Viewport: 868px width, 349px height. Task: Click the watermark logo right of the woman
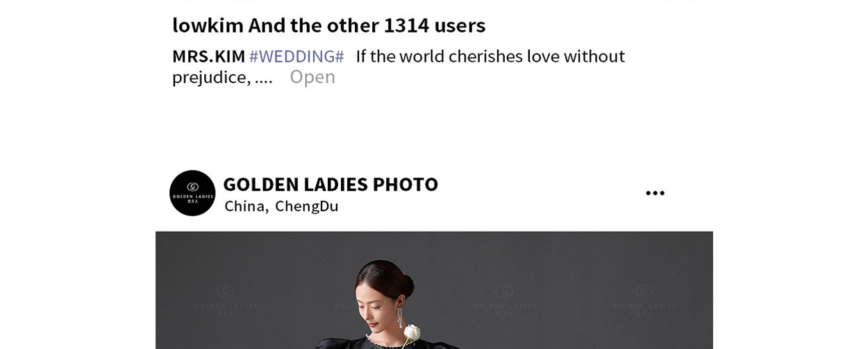click(x=505, y=299)
